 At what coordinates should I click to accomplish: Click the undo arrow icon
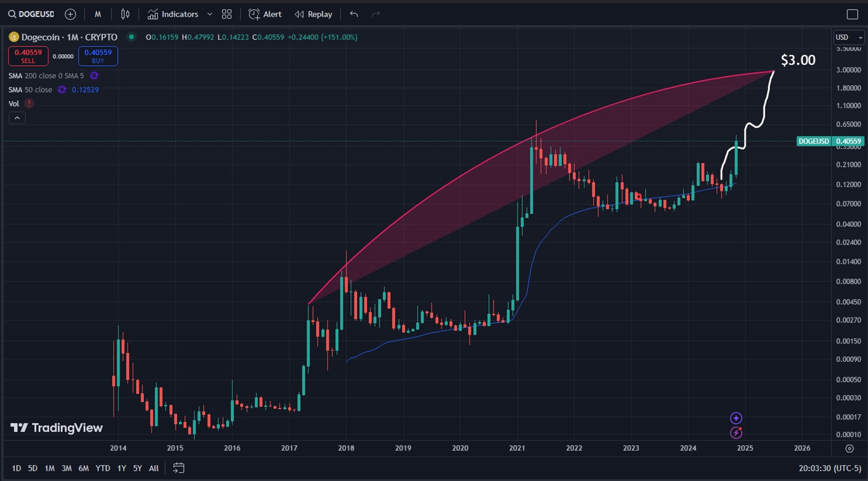[354, 14]
